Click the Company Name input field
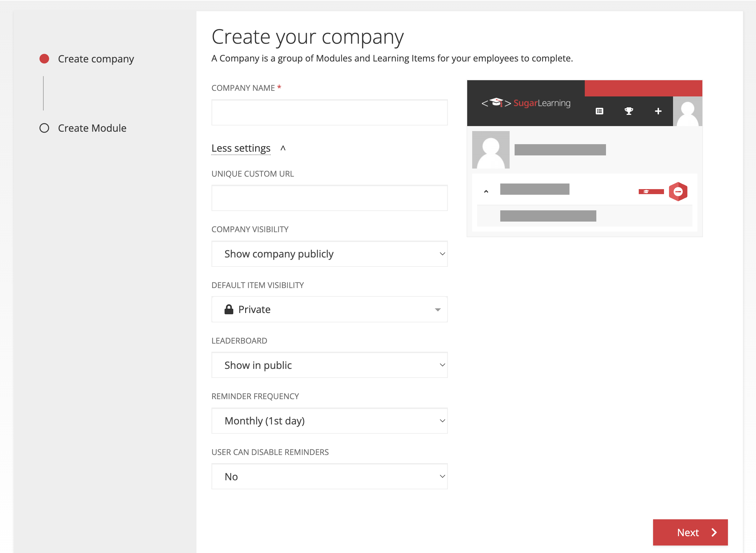Screen dimensions: 756x553 329,112
